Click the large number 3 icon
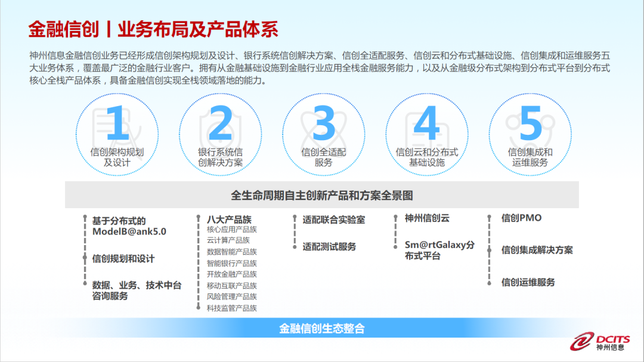The height and width of the screenshot is (362, 644). pyautogui.click(x=323, y=124)
